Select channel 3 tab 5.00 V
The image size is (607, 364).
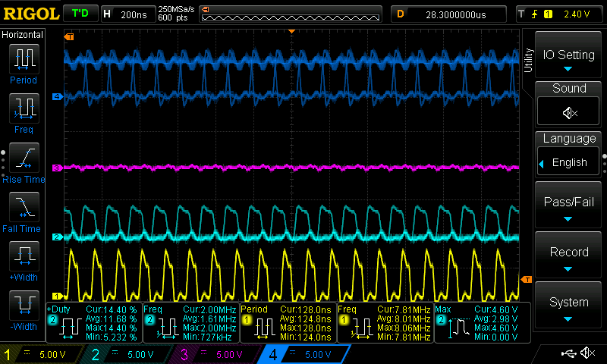219,354
